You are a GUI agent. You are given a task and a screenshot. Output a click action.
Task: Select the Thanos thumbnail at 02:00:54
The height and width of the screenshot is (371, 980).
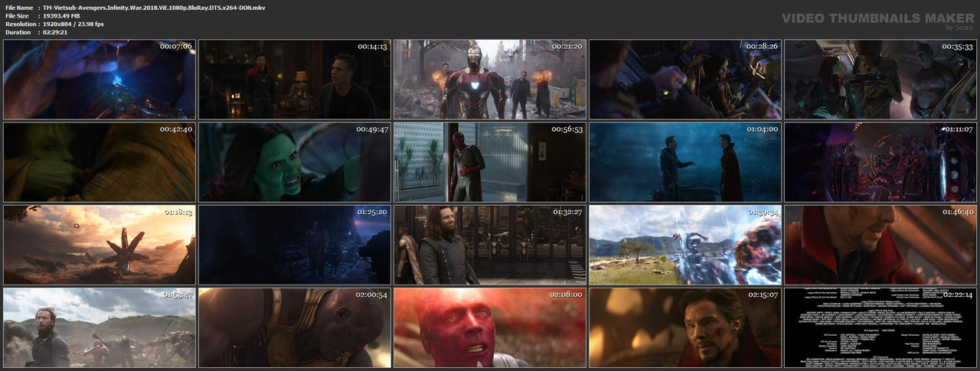[x=295, y=327]
